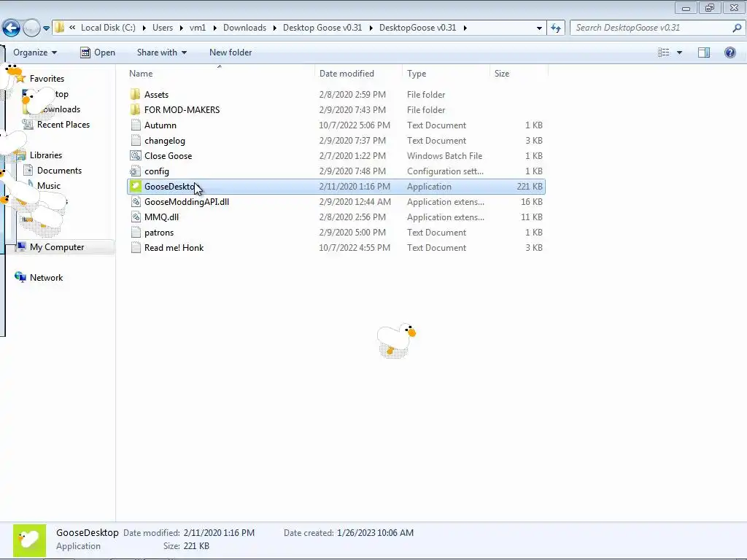747x560 pixels.
Task: Click the New folder button
Action: tap(231, 52)
